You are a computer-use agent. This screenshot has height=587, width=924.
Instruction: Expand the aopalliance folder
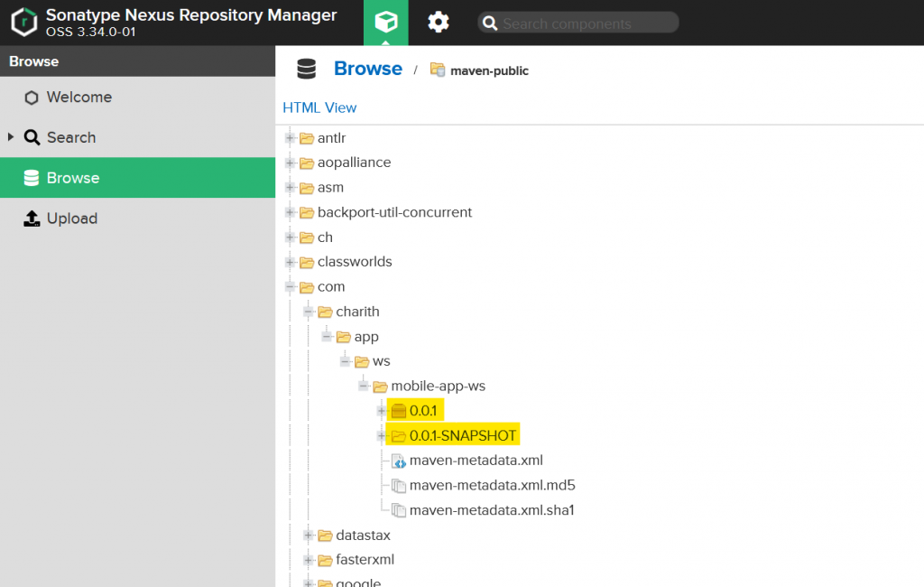pyautogui.click(x=290, y=163)
